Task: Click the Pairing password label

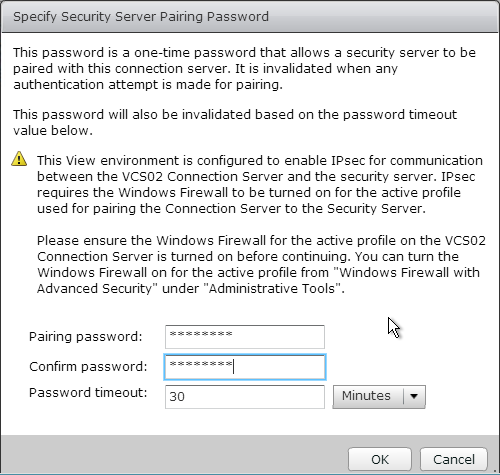Action: 85,337
